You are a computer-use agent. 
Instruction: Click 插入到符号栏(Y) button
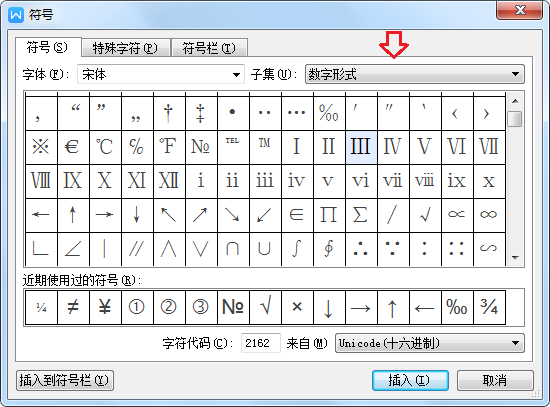coord(65,380)
